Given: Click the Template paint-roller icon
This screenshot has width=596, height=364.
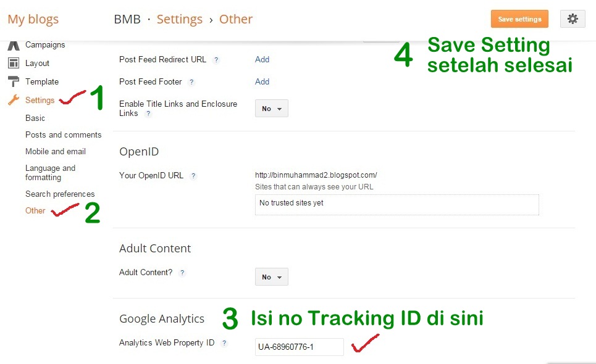Looking at the screenshot, I should click(13, 81).
